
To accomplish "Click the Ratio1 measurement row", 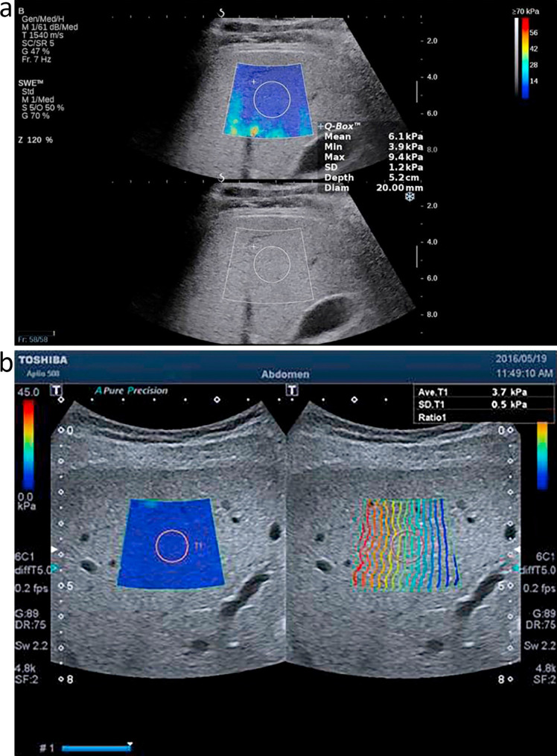I will pyautogui.click(x=483, y=417).
